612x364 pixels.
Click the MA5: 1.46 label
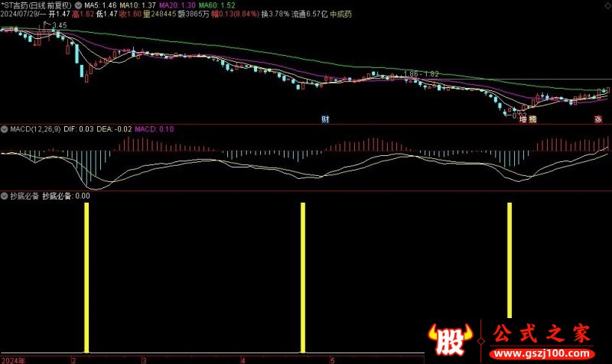[x=100, y=5]
